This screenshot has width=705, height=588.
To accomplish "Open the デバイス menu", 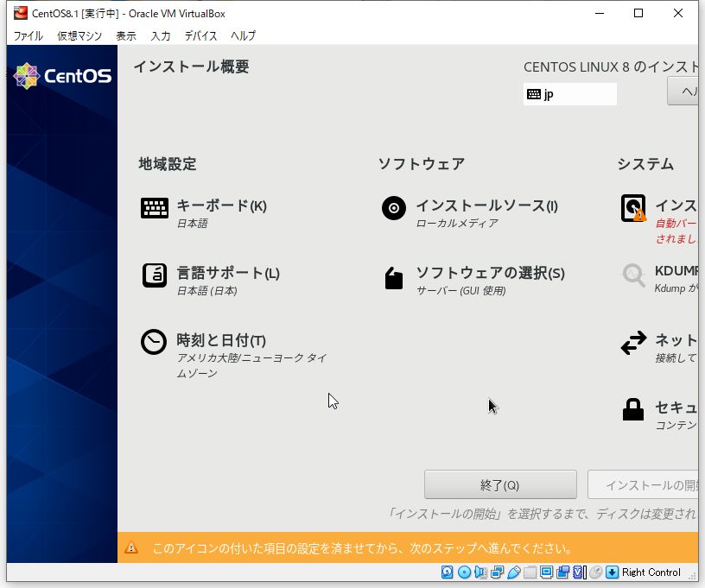I will (201, 35).
